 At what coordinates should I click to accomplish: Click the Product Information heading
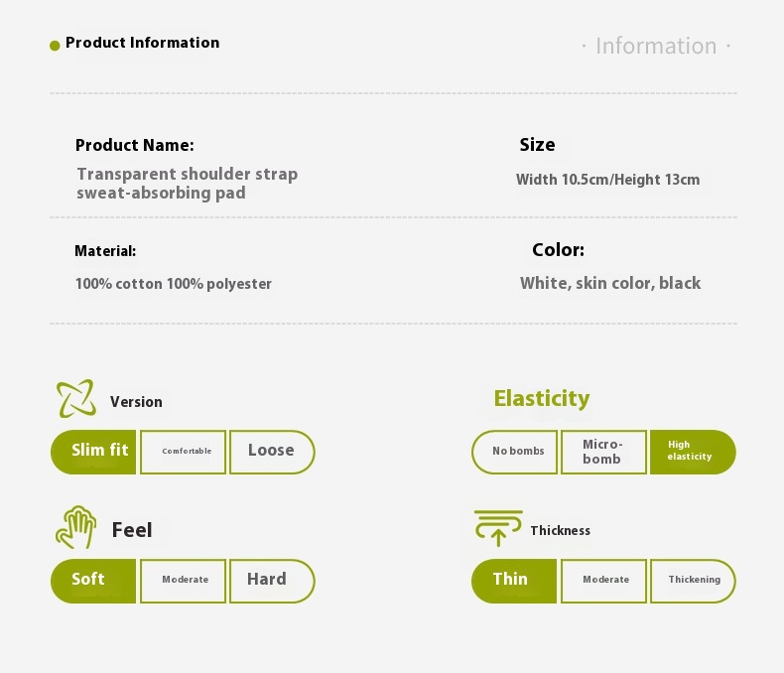143,43
